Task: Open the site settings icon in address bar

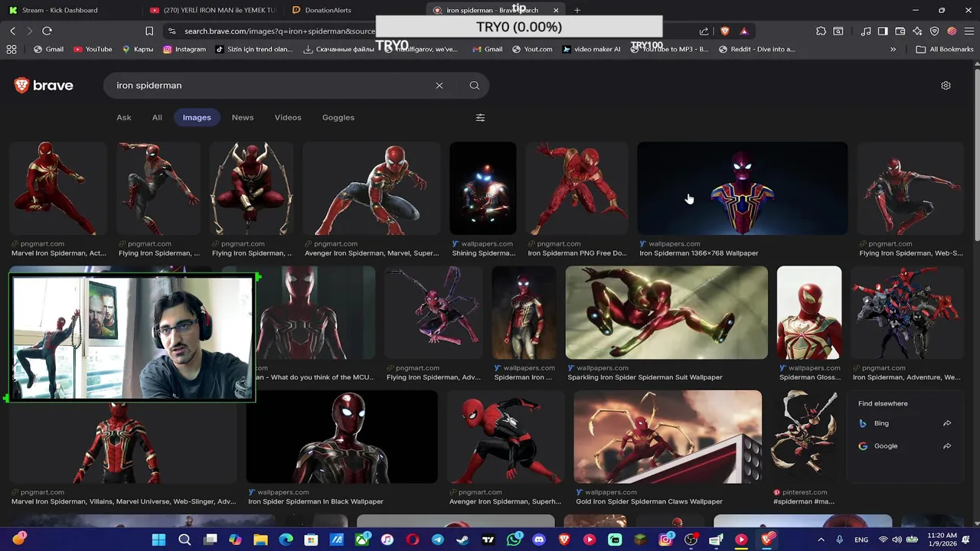Action: (x=172, y=31)
